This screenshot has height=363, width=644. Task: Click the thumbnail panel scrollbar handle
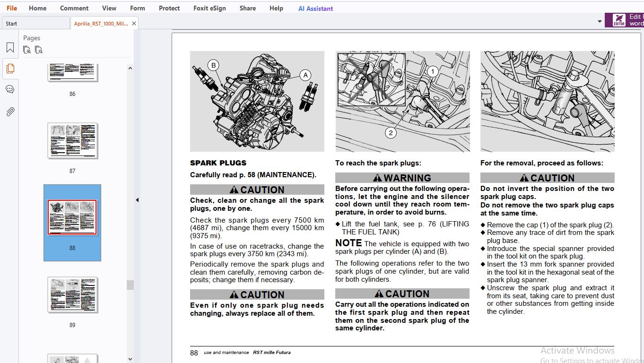[130, 285]
